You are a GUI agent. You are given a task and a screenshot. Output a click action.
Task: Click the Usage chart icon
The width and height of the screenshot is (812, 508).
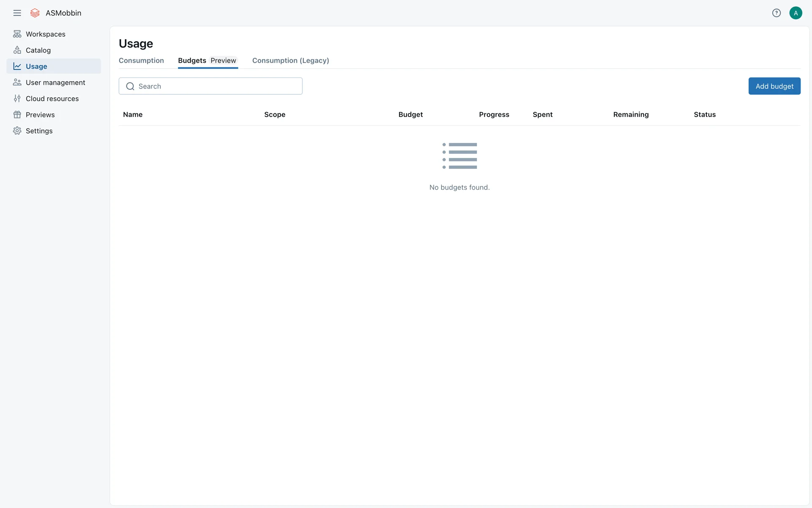click(17, 66)
